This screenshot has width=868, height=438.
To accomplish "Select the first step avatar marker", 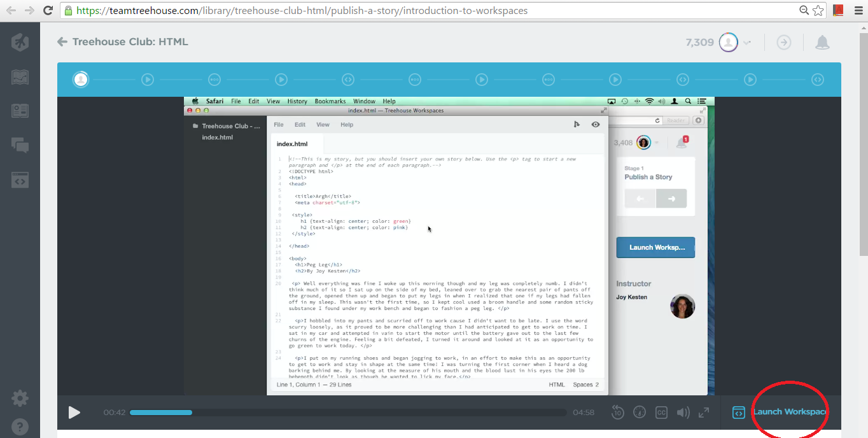I will point(81,80).
